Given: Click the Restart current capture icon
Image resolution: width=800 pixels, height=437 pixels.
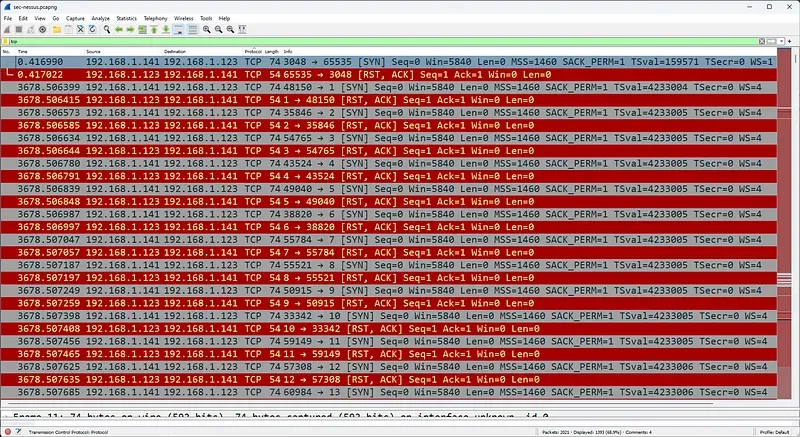Looking at the screenshot, I should (x=31, y=30).
